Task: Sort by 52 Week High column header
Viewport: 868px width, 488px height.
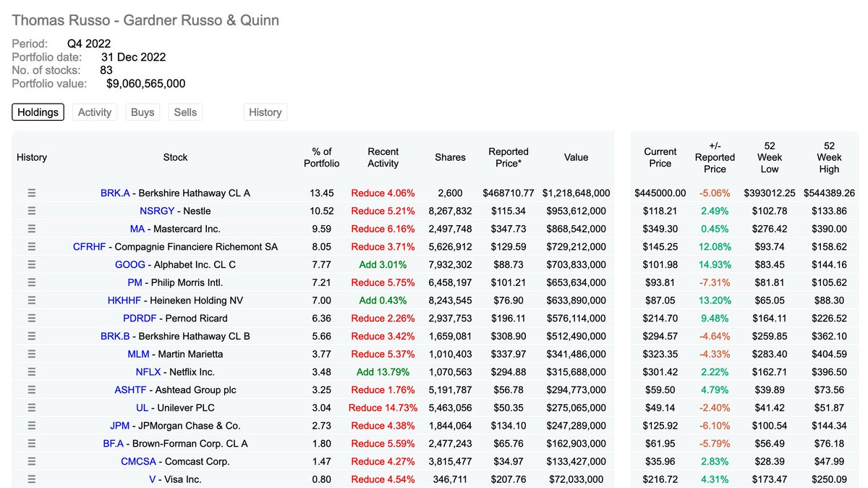Action: [829, 157]
